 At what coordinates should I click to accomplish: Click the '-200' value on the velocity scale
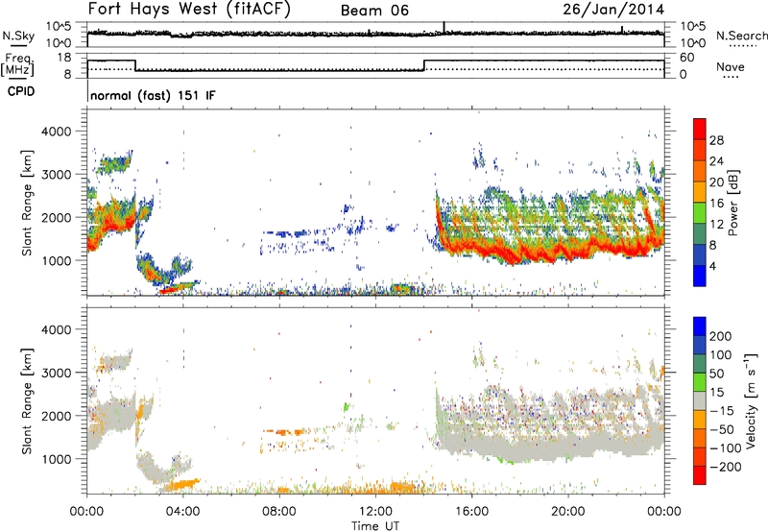pos(726,467)
